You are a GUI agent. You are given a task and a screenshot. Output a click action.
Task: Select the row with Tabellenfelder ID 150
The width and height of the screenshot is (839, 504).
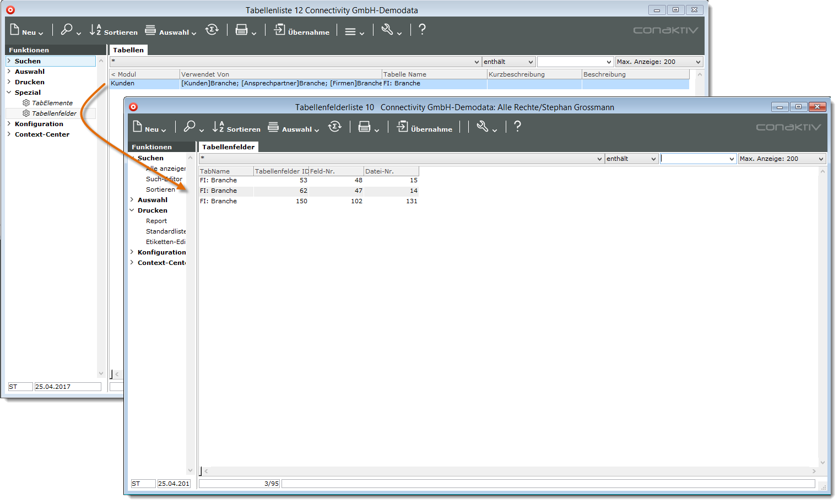[x=308, y=202]
